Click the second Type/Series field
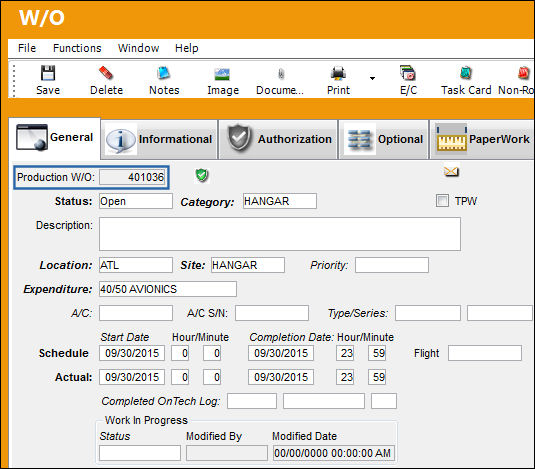535x469 pixels. click(500, 313)
